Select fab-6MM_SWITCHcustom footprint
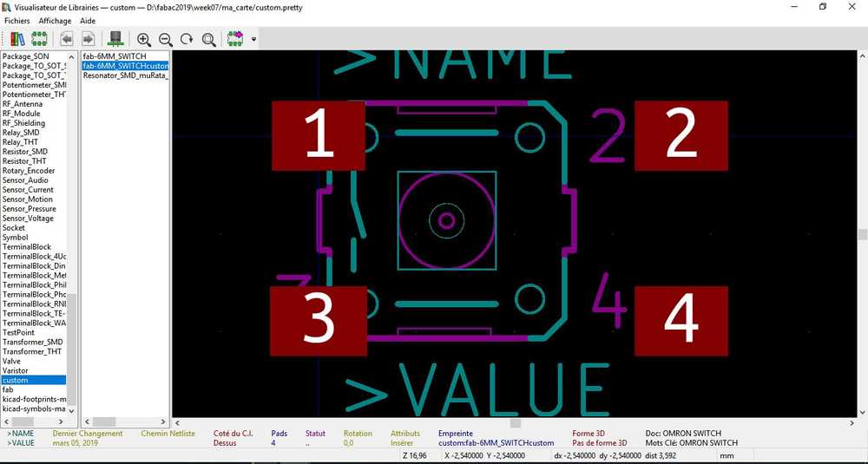The height and width of the screenshot is (464, 868). click(125, 66)
